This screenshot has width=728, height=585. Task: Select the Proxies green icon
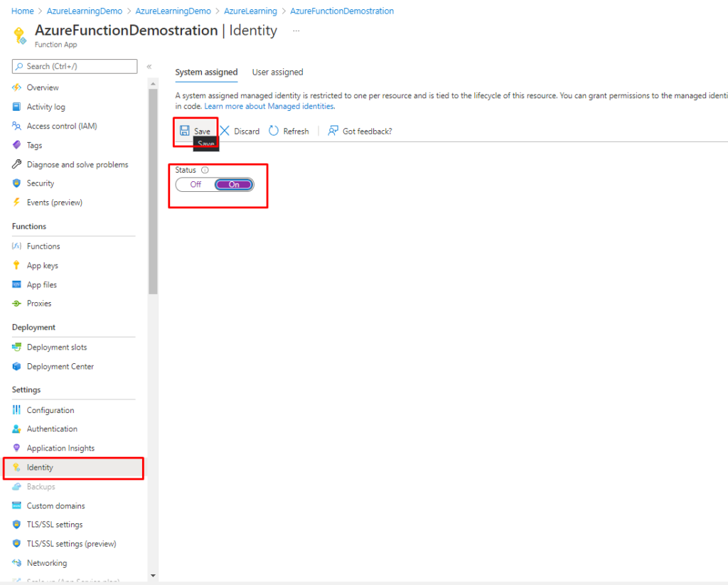[x=17, y=304]
